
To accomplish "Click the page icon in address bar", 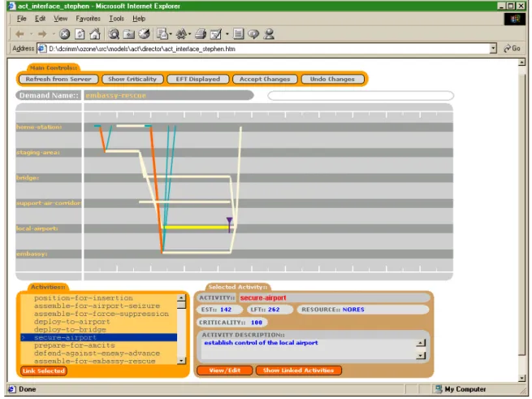I will coord(42,49).
